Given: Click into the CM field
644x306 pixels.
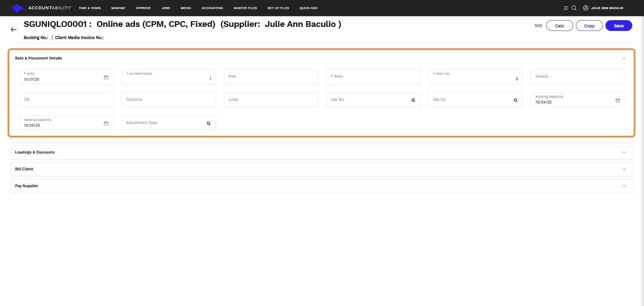Looking at the screenshot, I should point(66,100).
